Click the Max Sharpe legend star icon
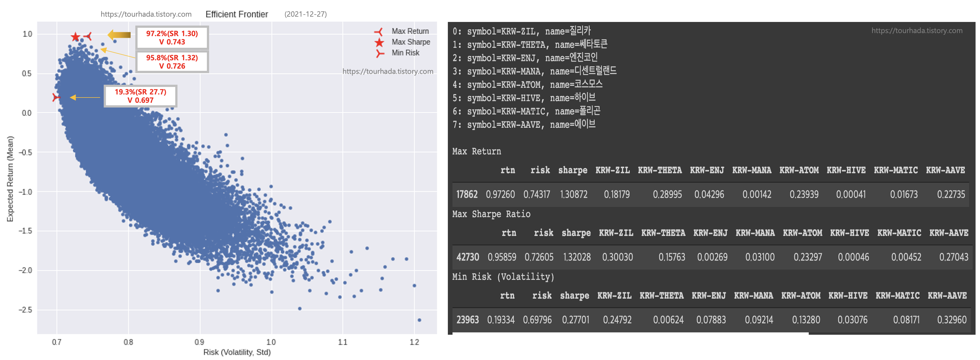The image size is (980, 360). pos(379,42)
